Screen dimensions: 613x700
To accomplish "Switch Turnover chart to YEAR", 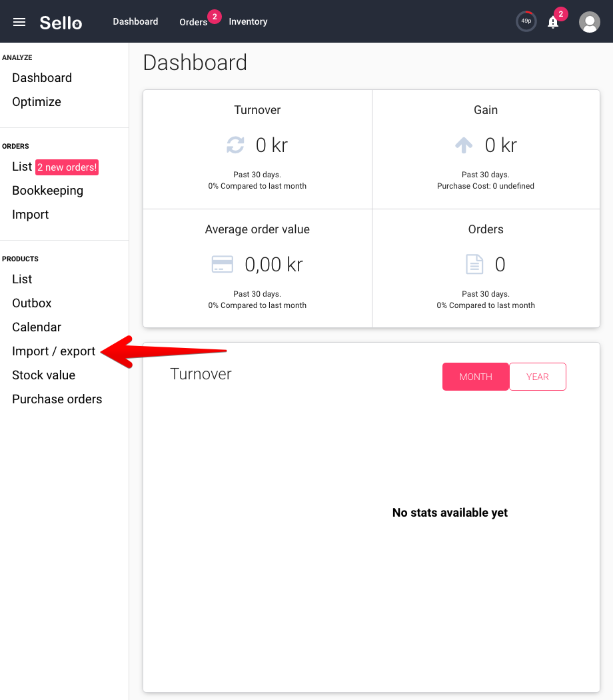I will coord(538,377).
